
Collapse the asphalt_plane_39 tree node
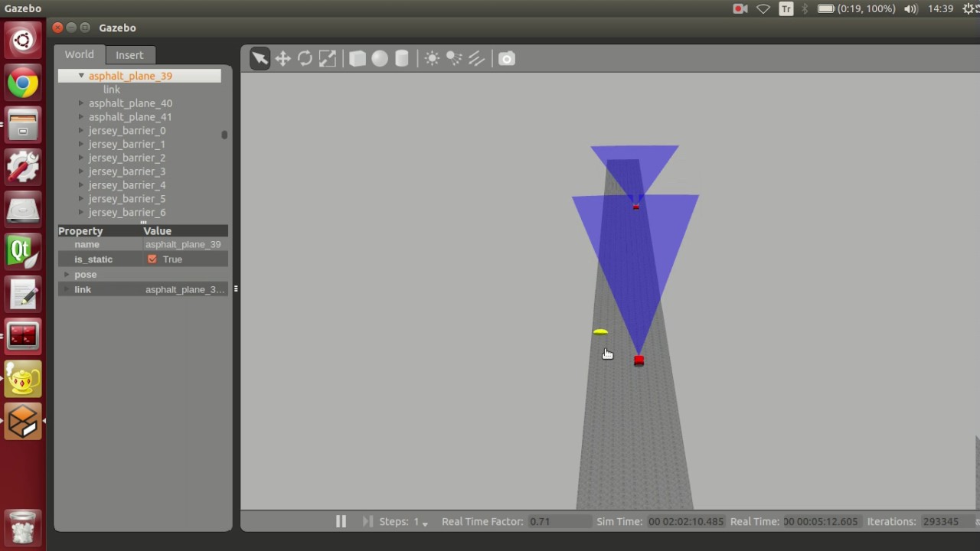(81, 76)
